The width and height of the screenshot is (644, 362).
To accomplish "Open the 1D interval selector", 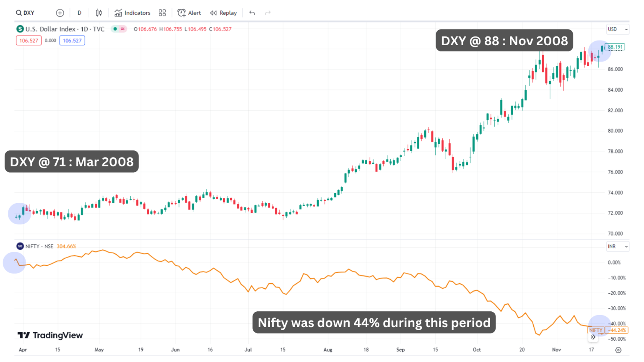I will pos(79,13).
